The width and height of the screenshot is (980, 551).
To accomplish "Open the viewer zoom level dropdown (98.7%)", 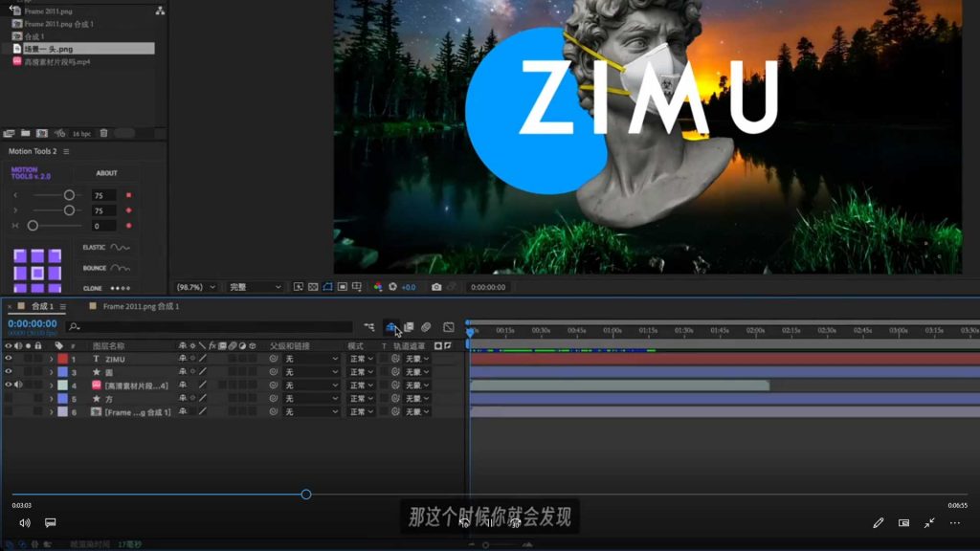I will [196, 287].
